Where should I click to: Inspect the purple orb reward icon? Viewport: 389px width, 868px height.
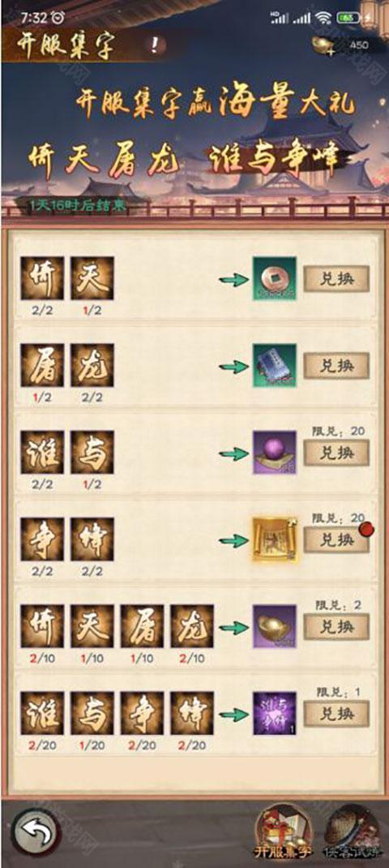(x=275, y=453)
